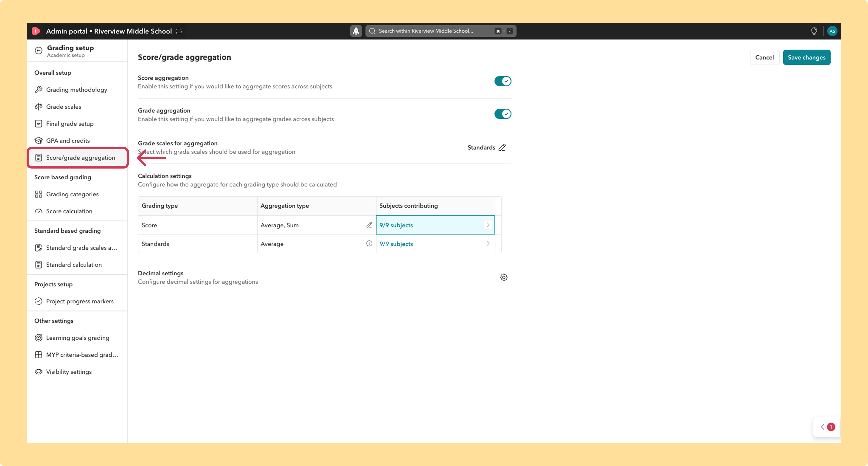868x466 pixels.
Task: Open the AS profile avatar
Action: point(832,31)
